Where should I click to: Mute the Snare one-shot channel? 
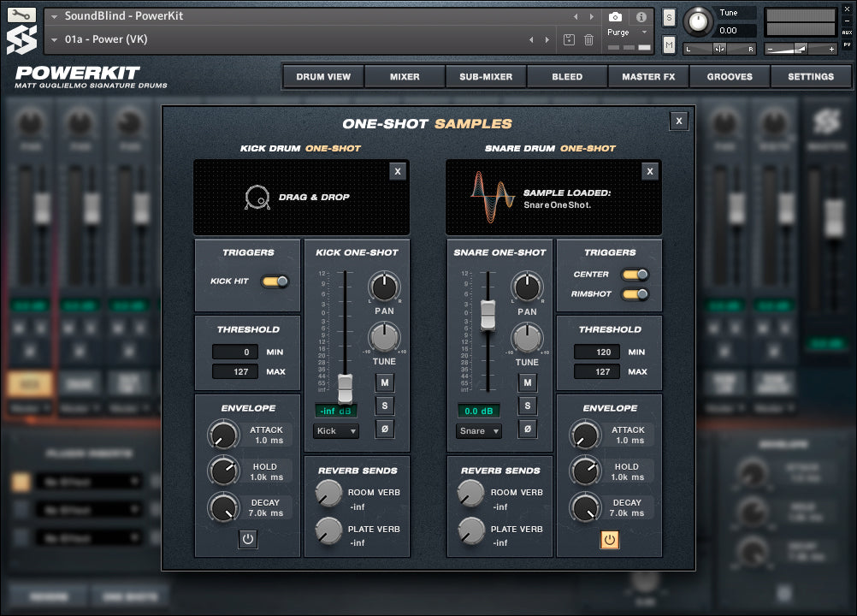tap(528, 382)
